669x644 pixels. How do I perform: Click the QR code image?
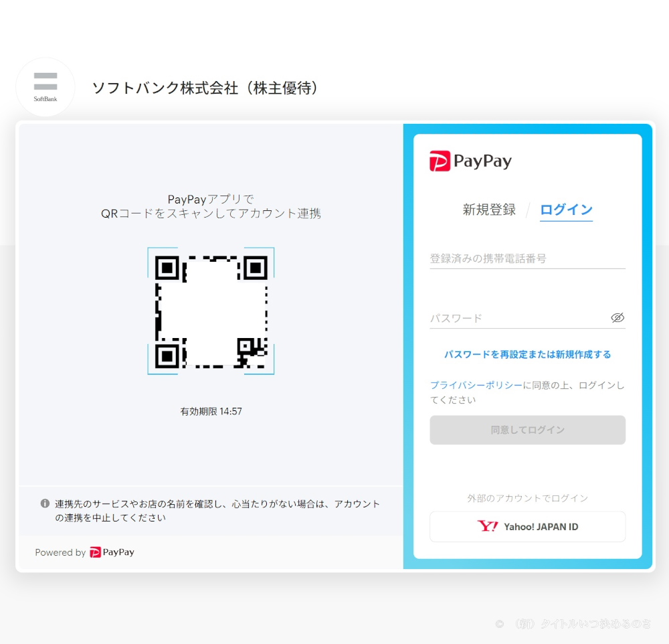[211, 311]
